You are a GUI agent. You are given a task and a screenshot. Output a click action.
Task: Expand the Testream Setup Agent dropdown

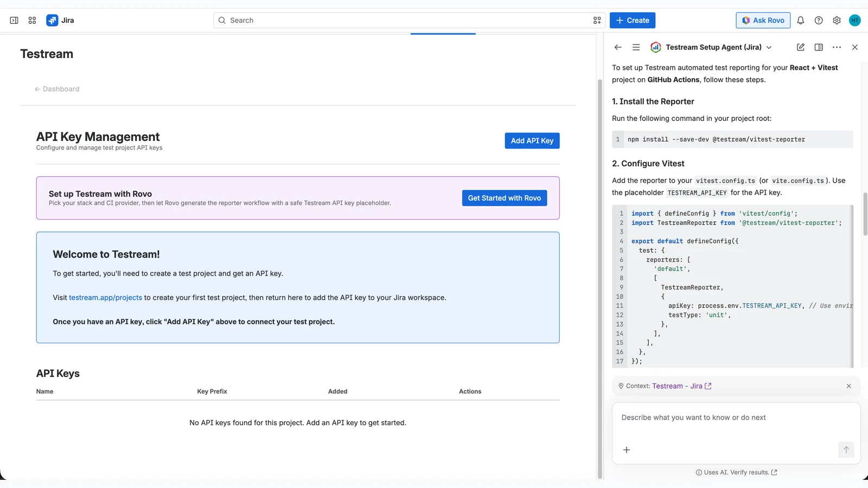point(769,47)
